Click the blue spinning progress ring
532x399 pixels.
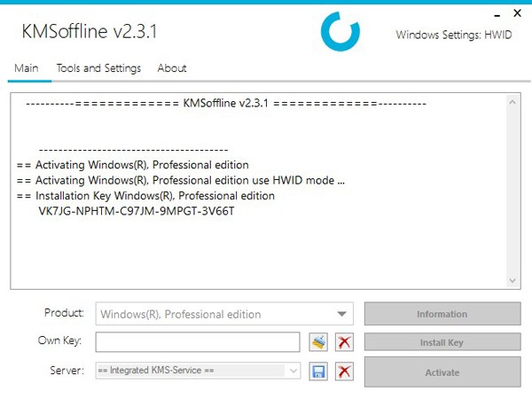[x=340, y=32]
